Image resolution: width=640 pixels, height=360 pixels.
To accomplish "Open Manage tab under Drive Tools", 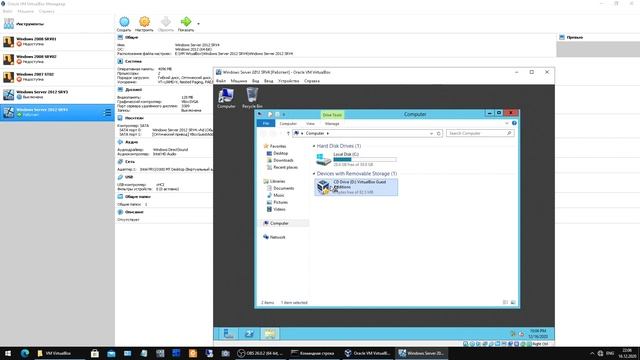I will pos(332,123).
